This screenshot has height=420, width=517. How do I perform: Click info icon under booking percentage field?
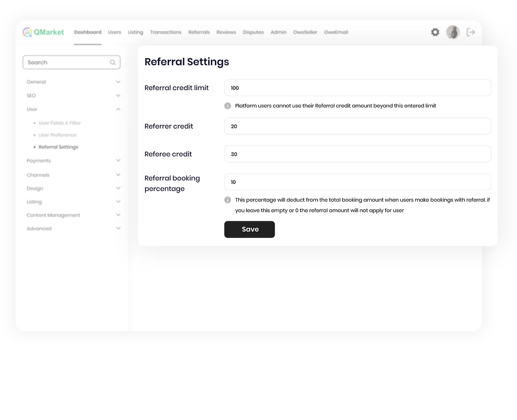point(228,200)
